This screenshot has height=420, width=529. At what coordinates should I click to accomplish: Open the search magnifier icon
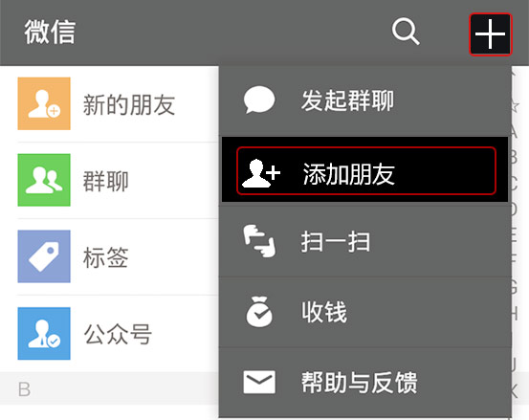(406, 32)
